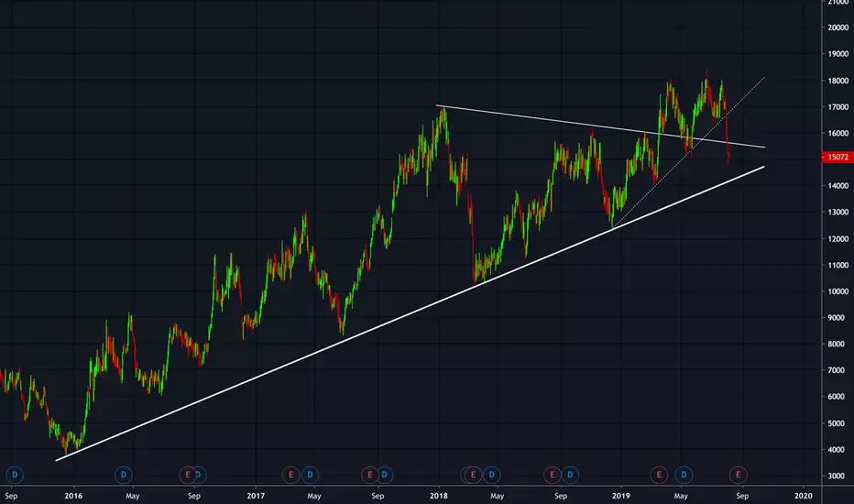Open the earnings E marker after 2017 label
This screenshot has width=854, height=504.
290,475
